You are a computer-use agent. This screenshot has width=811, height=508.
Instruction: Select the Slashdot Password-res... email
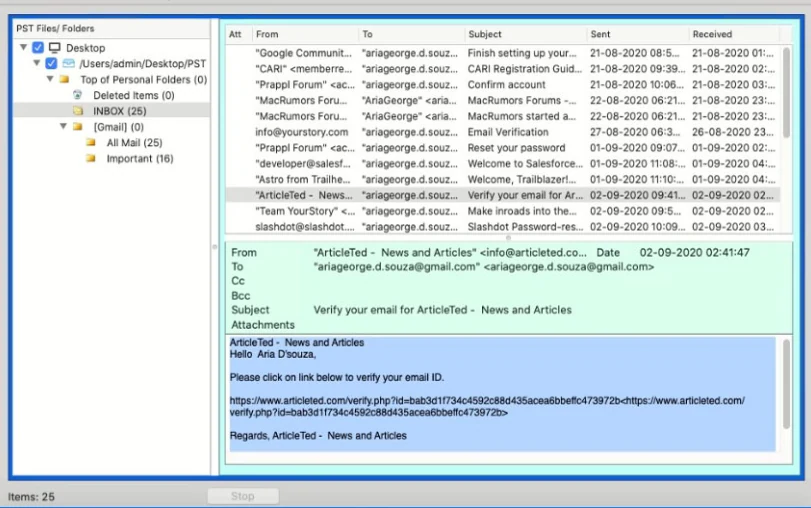(502, 227)
